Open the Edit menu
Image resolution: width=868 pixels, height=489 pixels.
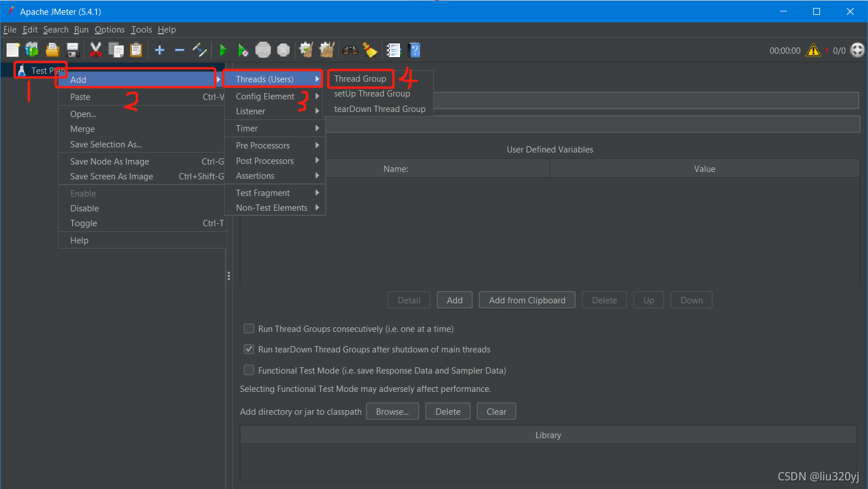pyautogui.click(x=30, y=30)
